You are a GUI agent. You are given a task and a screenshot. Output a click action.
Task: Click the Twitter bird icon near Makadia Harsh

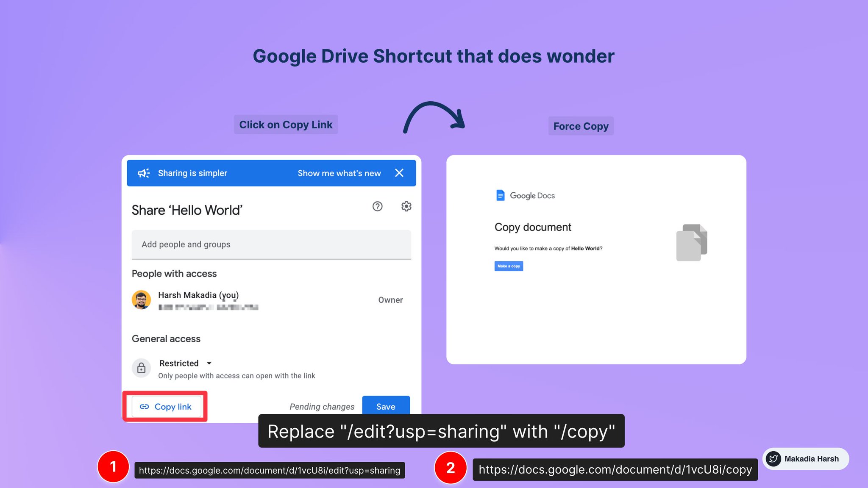773,459
